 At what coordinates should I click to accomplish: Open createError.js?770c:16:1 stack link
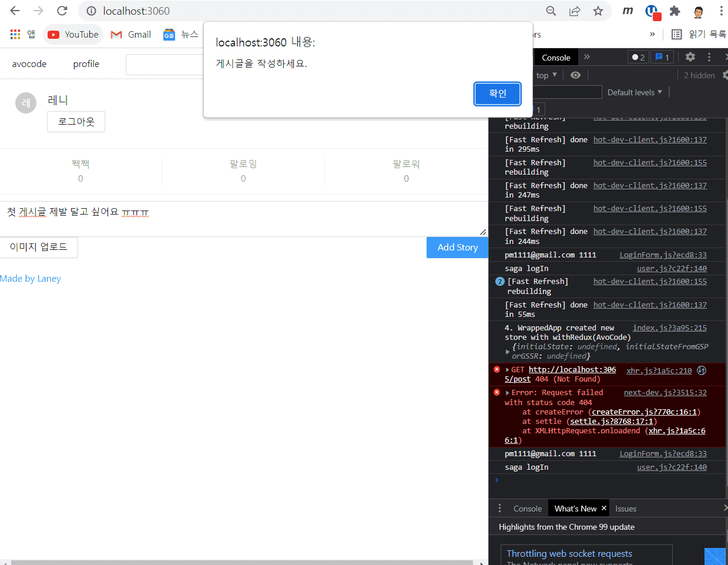point(644,412)
